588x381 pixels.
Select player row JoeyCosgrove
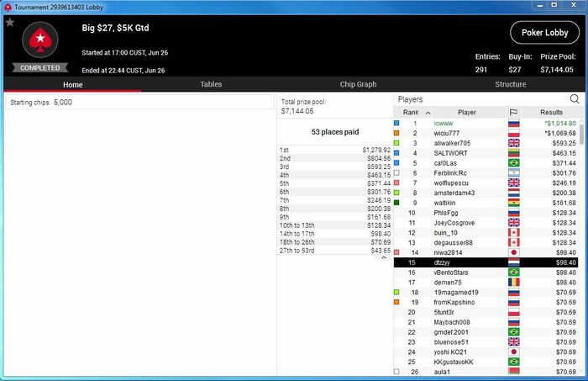(x=486, y=223)
